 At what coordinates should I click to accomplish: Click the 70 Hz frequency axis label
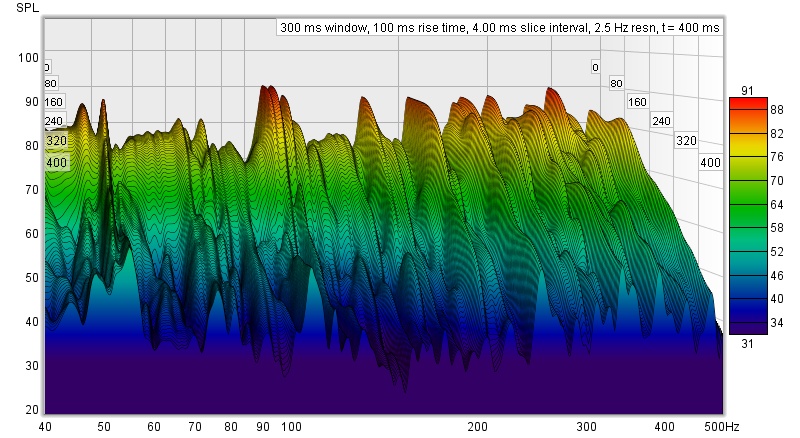(x=195, y=427)
